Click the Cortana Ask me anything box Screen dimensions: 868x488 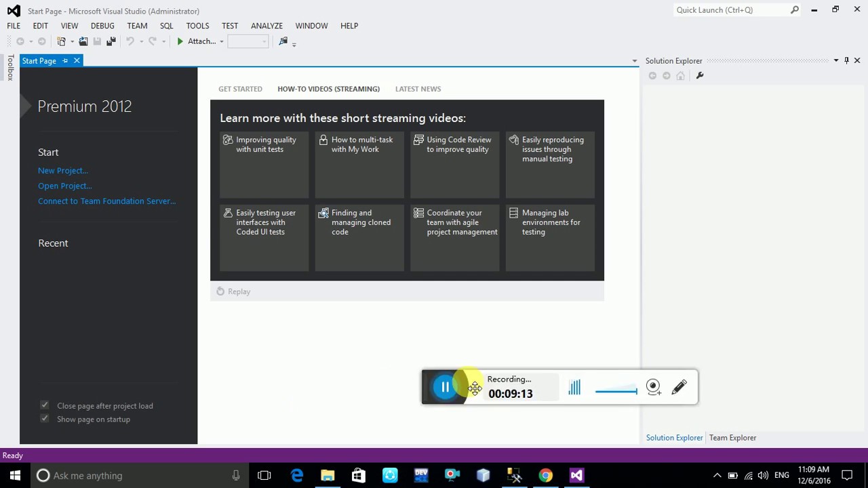tap(140, 476)
